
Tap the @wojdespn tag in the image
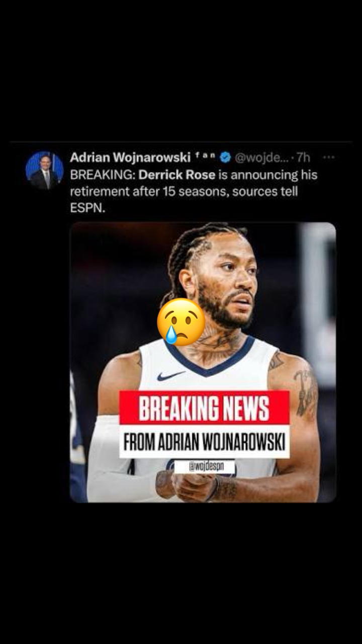205,466
